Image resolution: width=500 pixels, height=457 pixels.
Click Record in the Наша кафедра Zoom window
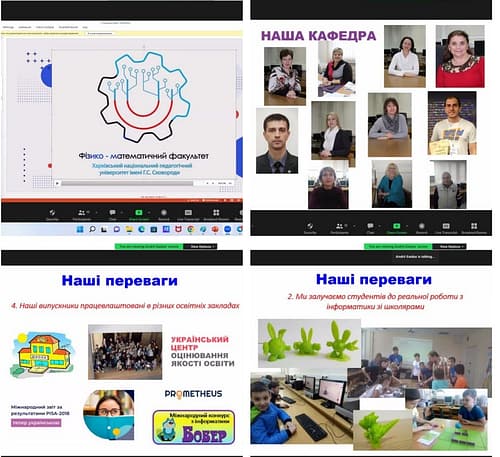pyautogui.click(x=422, y=228)
